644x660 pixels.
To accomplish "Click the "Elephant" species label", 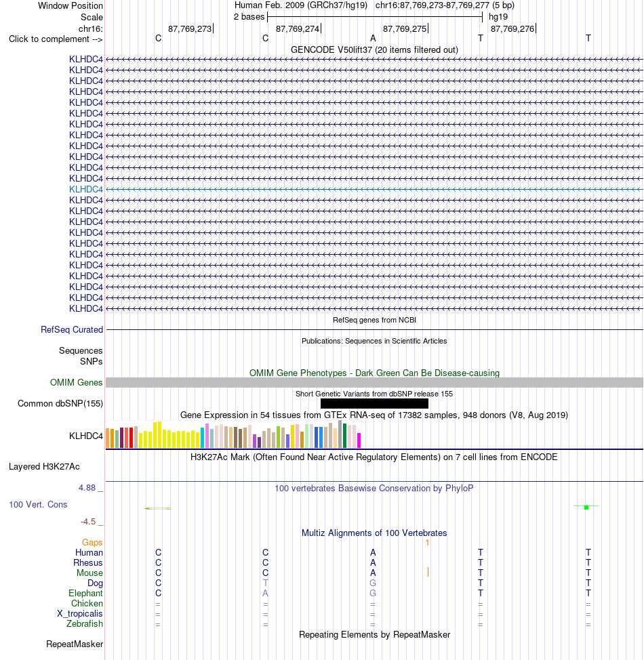I will (85, 593).
